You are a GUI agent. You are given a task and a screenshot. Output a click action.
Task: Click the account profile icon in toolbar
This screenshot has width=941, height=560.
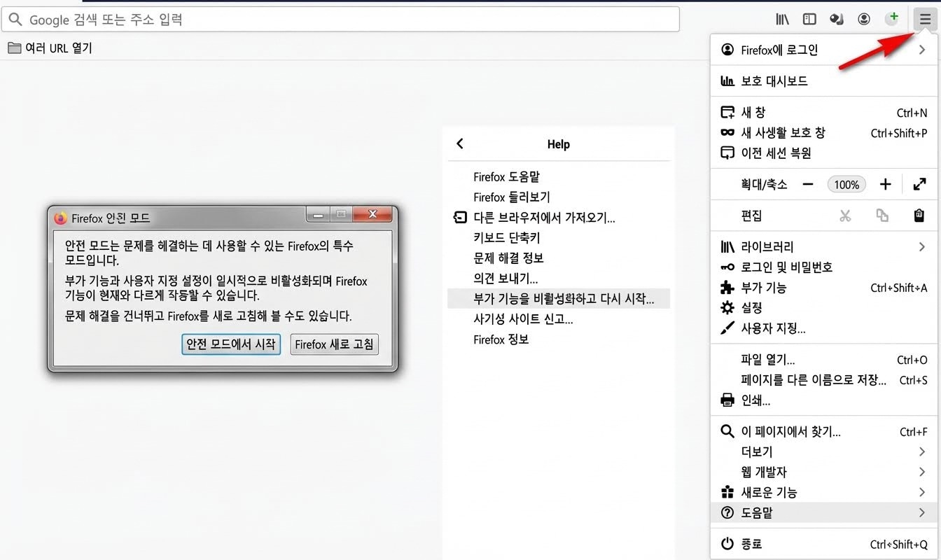tap(864, 19)
